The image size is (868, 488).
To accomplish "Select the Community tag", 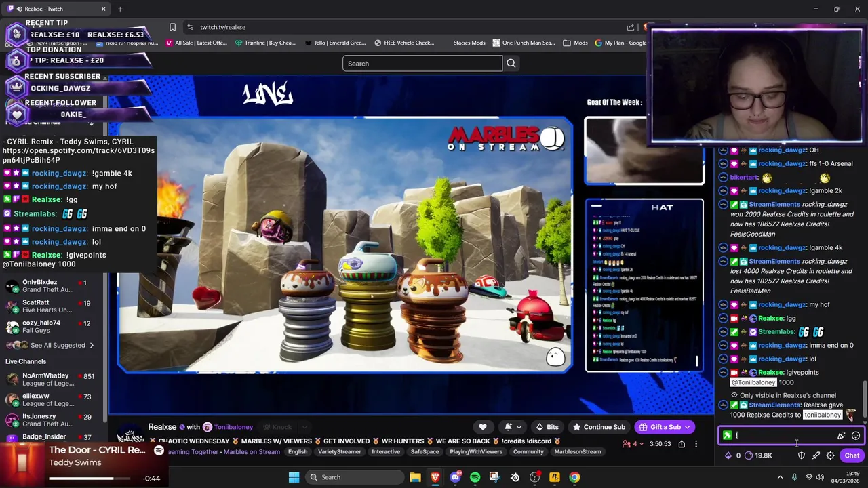I will coord(528,452).
